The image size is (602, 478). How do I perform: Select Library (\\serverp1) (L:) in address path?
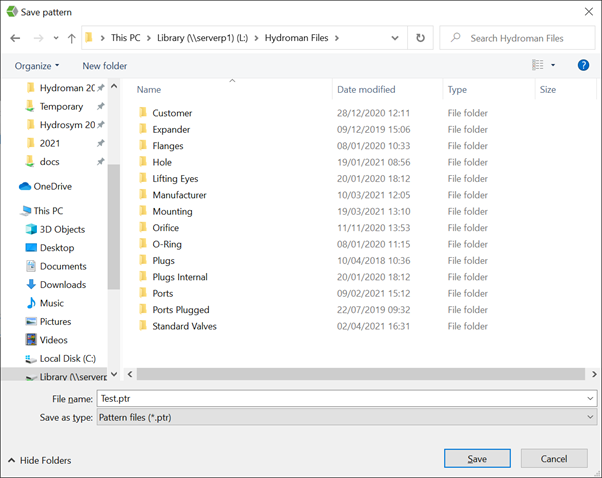202,38
